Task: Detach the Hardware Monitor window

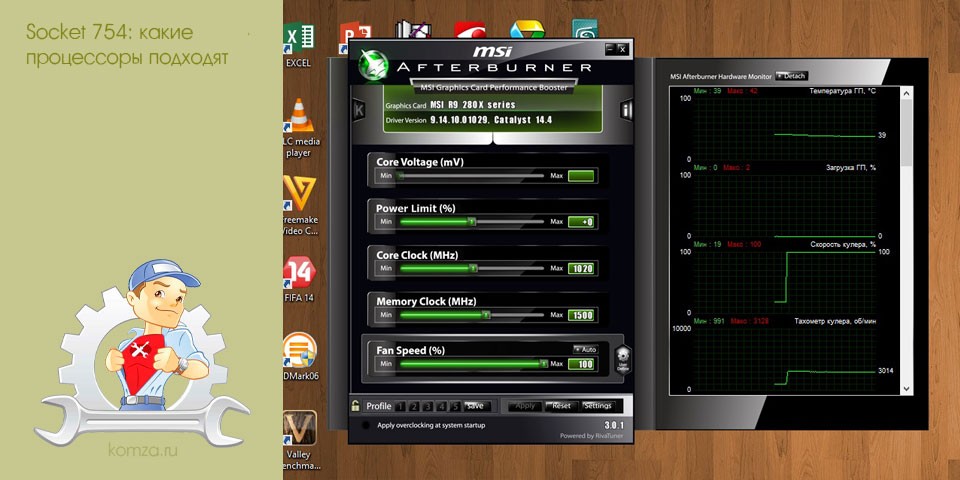Action: click(792, 76)
